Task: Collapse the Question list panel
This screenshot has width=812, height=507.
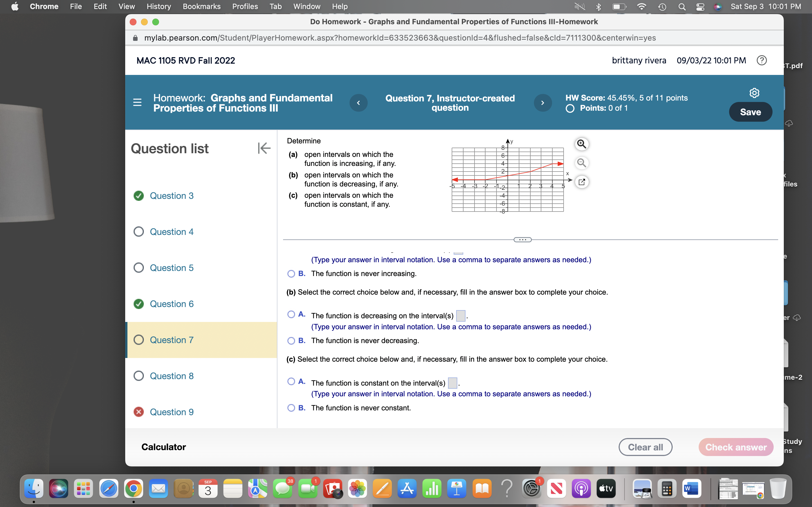Action: click(x=264, y=148)
